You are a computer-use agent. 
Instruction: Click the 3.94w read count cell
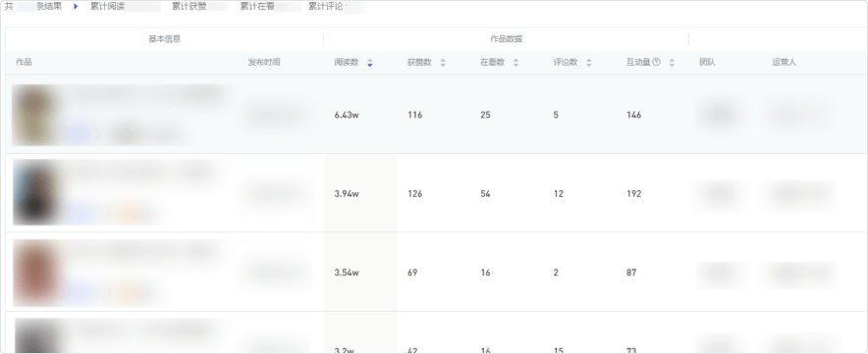click(x=347, y=194)
